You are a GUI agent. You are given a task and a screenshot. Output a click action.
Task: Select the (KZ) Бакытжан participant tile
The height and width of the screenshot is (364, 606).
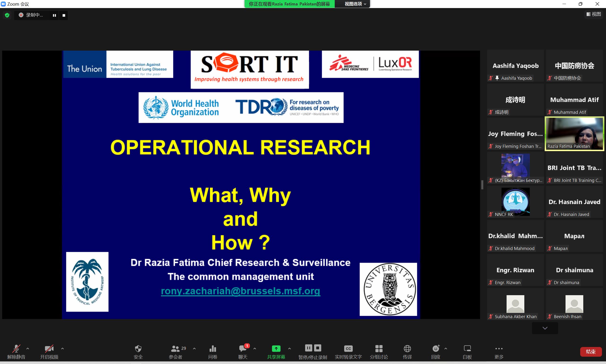(x=515, y=168)
